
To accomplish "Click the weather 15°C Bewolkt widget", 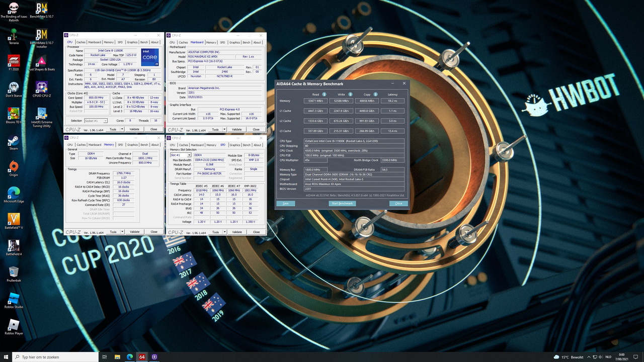I will tap(569, 357).
